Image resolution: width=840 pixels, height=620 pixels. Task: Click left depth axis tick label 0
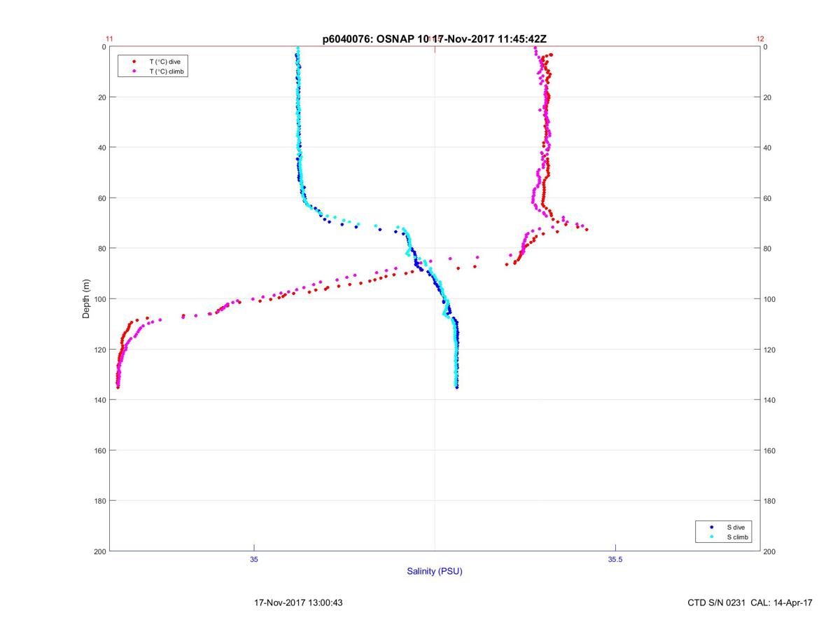point(104,47)
